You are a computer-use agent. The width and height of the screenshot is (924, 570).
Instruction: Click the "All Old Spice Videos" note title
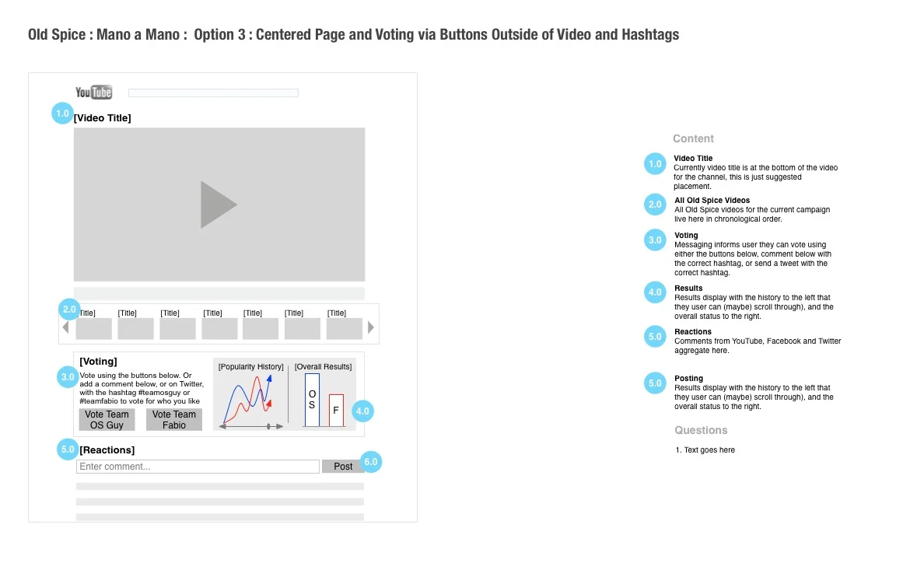pyautogui.click(x=712, y=201)
